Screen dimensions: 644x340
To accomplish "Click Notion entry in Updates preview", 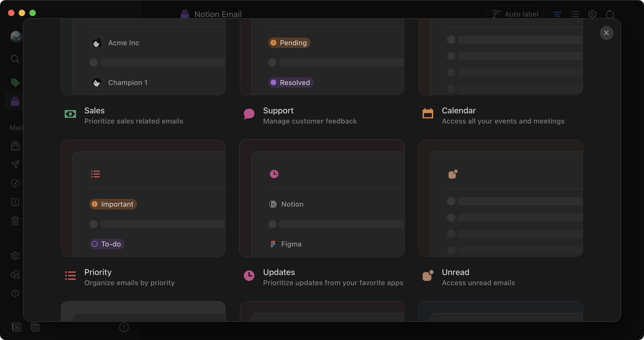I will click(286, 204).
